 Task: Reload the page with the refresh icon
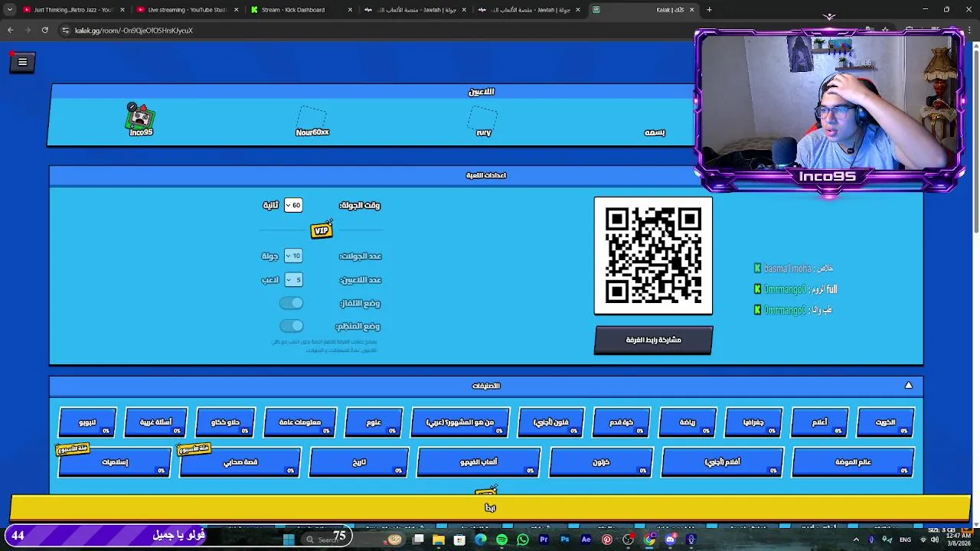[45, 31]
